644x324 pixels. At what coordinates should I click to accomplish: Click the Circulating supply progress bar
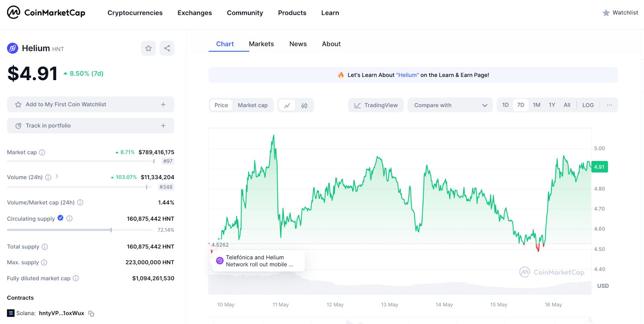click(x=79, y=230)
